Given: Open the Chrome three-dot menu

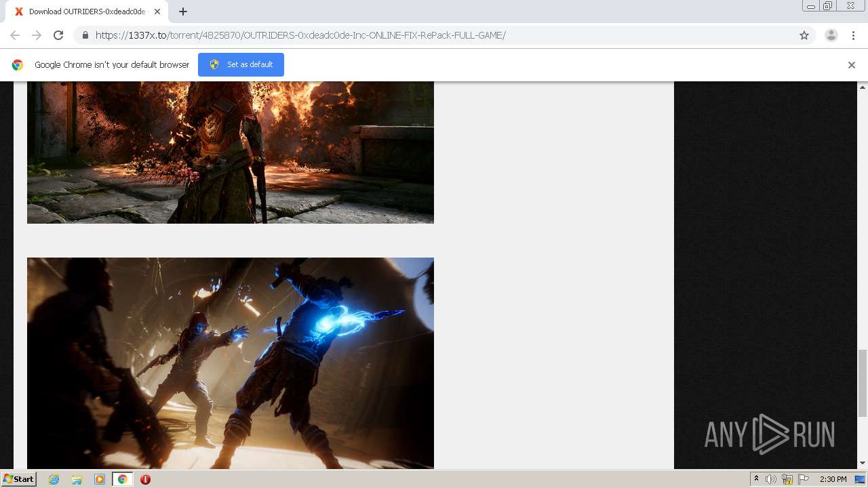Looking at the screenshot, I should [853, 35].
